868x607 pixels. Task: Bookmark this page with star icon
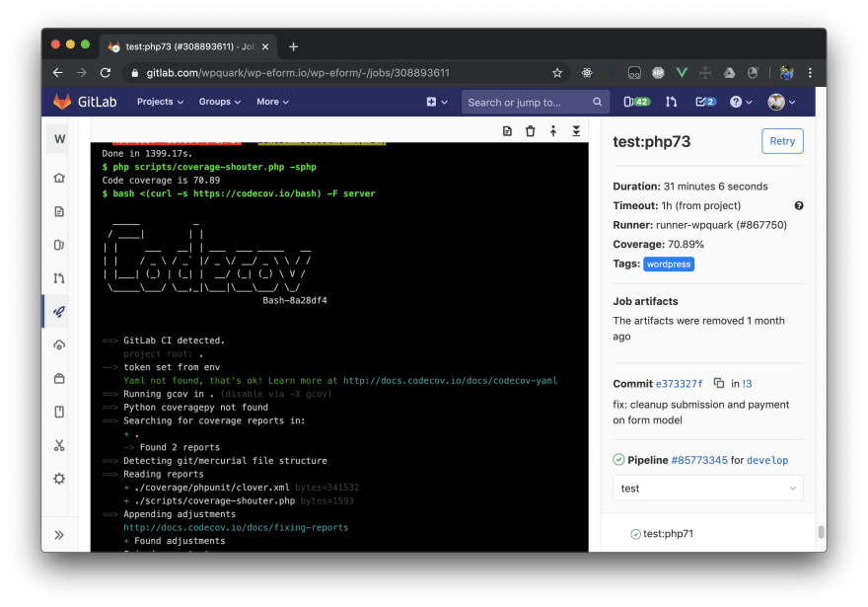pos(557,73)
